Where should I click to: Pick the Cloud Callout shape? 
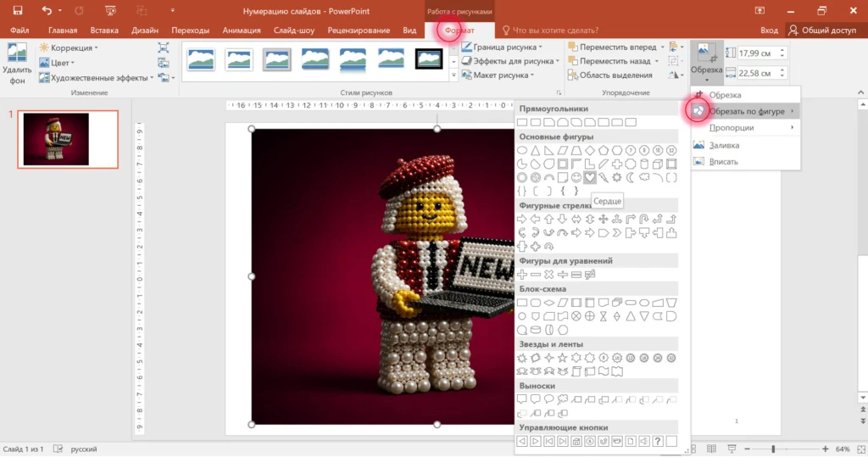pos(563,399)
